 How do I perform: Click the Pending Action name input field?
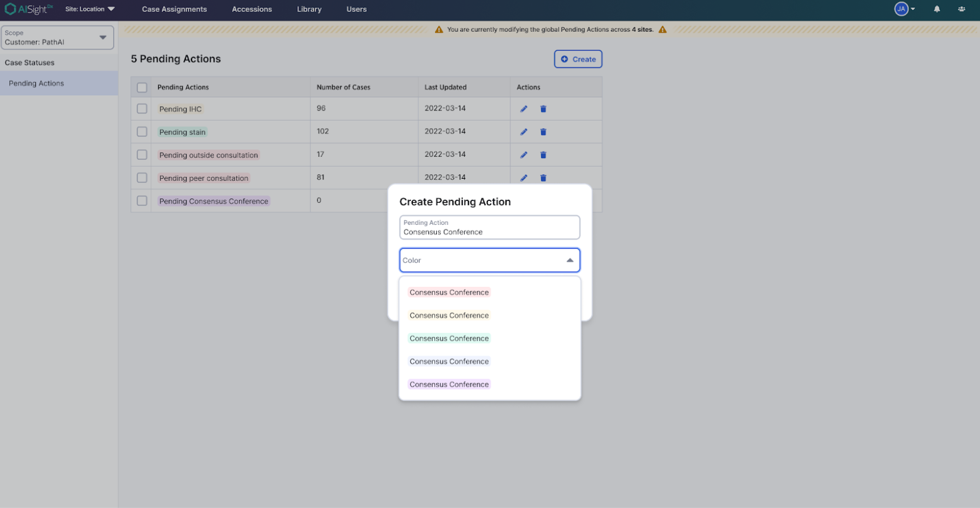[x=489, y=227]
